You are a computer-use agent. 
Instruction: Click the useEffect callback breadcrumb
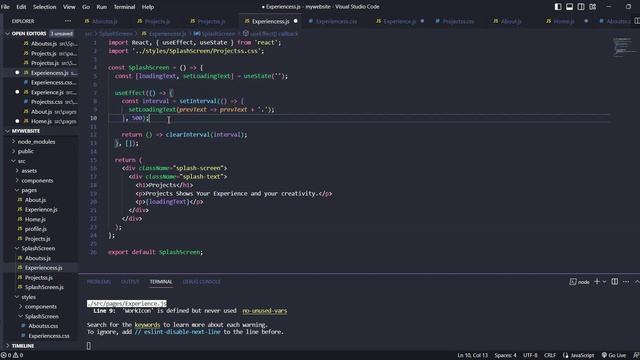pyautogui.click(x=270, y=33)
